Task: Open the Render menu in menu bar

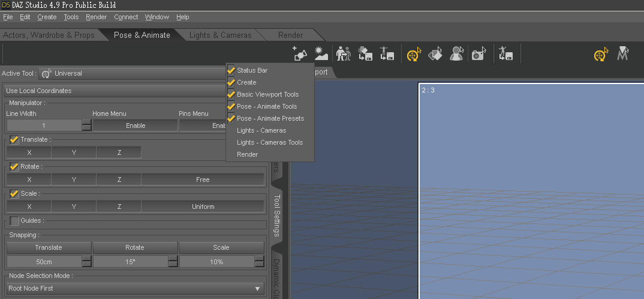Action: pos(96,17)
